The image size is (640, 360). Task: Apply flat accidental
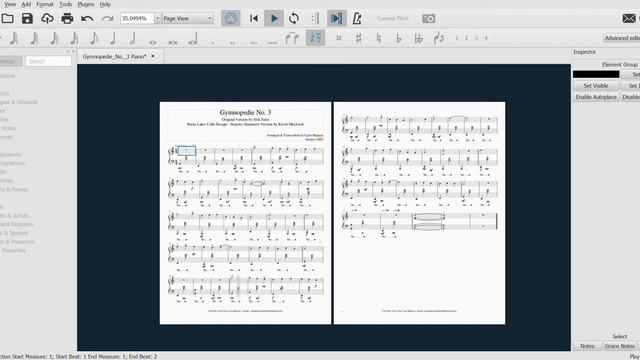coord(398,38)
